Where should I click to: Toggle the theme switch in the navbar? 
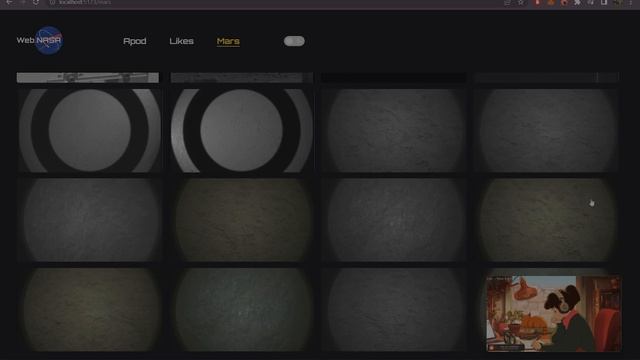294,41
